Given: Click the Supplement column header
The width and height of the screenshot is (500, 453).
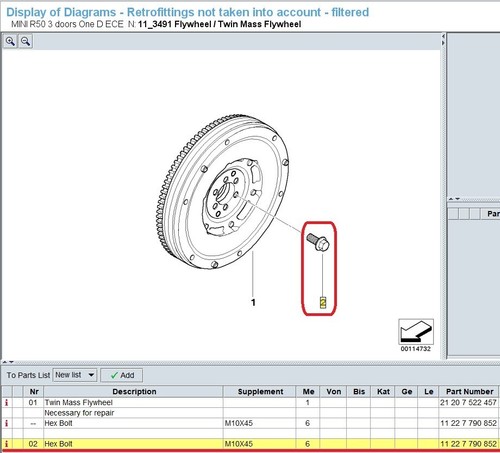Looking at the screenshot, I should (x=260, y=391).
